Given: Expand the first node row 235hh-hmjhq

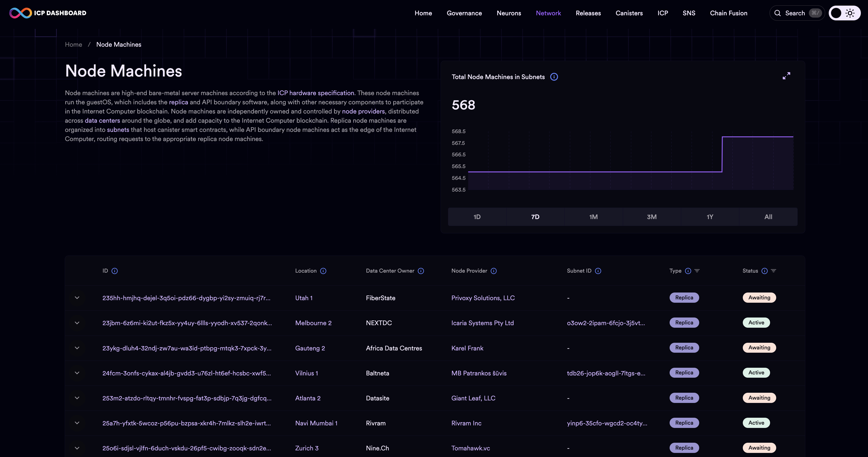Looking at the screenshot, I should pyautogui.click(x=77, y=298).
